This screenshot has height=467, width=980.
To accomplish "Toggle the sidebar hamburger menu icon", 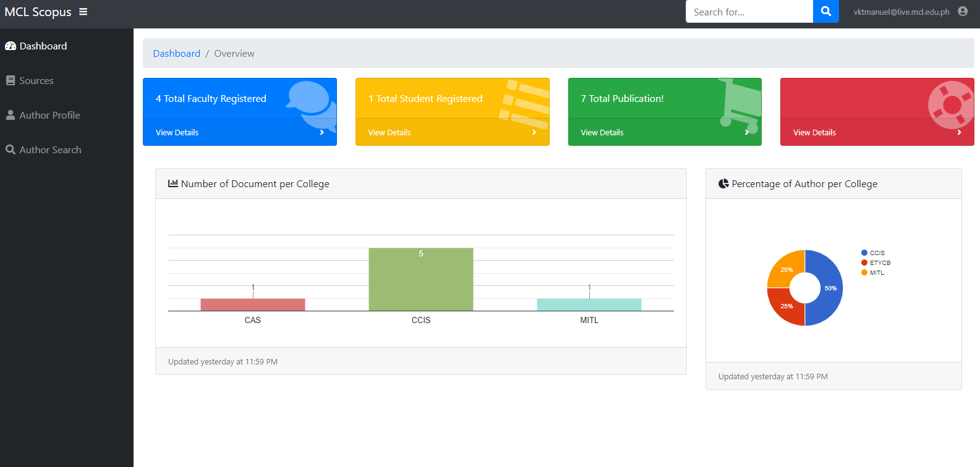I will click(83, 12).
